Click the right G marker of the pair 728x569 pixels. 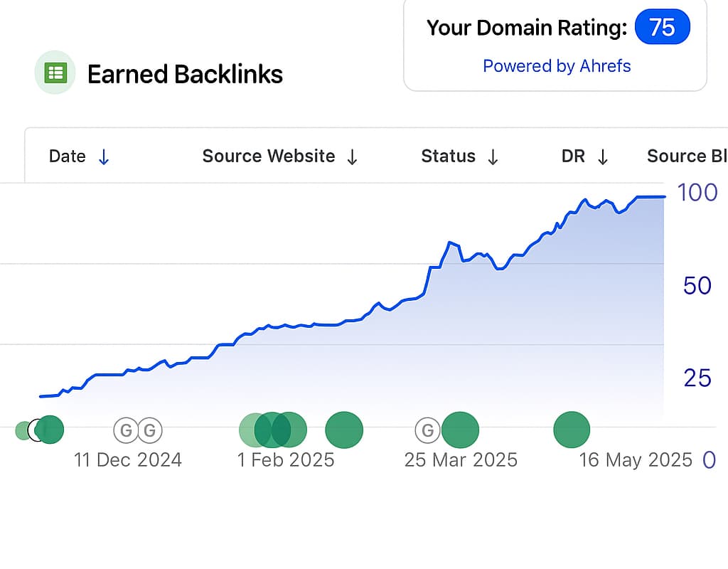(x=150, y=430)
